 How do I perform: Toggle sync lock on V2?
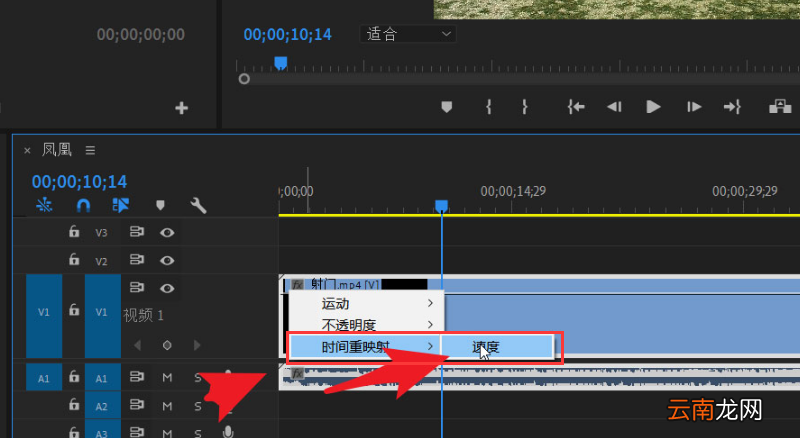point(136,260)
